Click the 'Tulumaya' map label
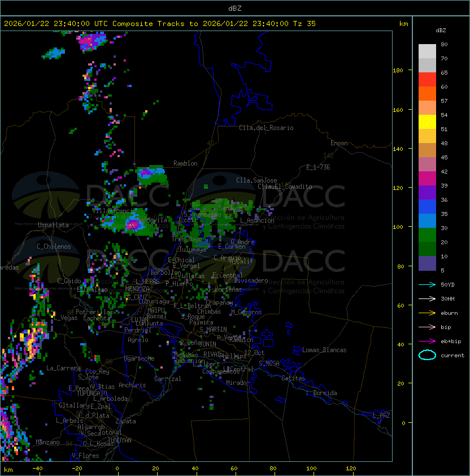470x476 pixels. (193, 249)
